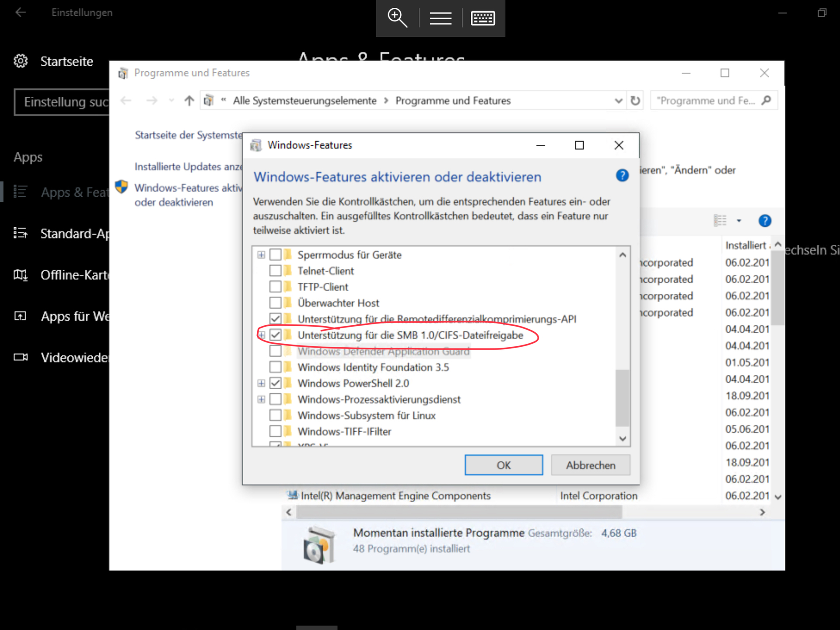Viewport: 840px width, 630px height.
Task: Click the magnifier zoom icon in top toolbar
Action: point(397,18)
